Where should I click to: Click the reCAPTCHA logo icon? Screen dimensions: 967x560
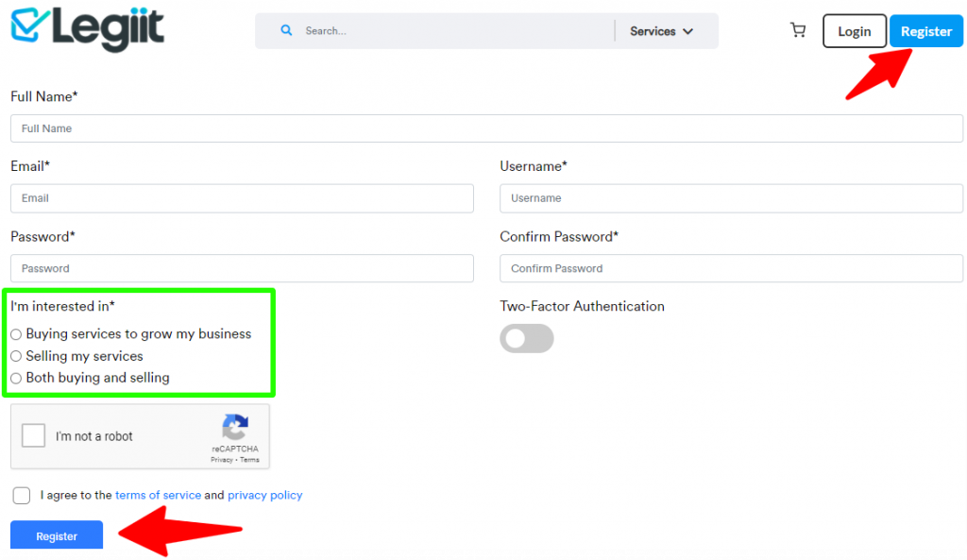(x=235, y=427)
